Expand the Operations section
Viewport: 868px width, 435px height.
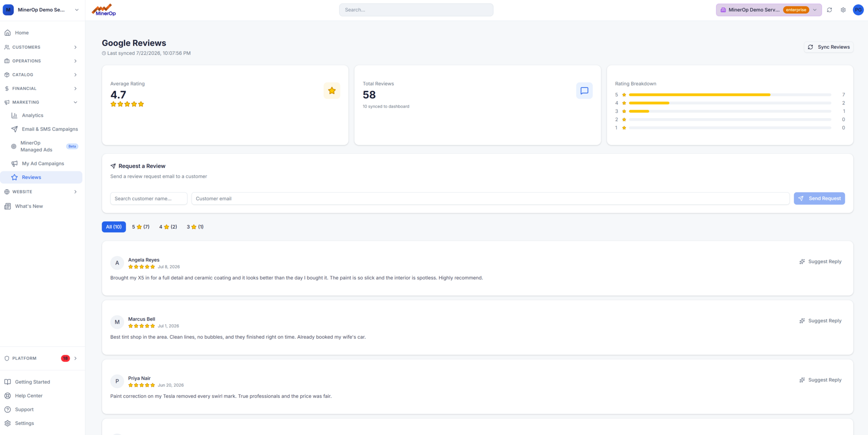click(x=41, y=61)
